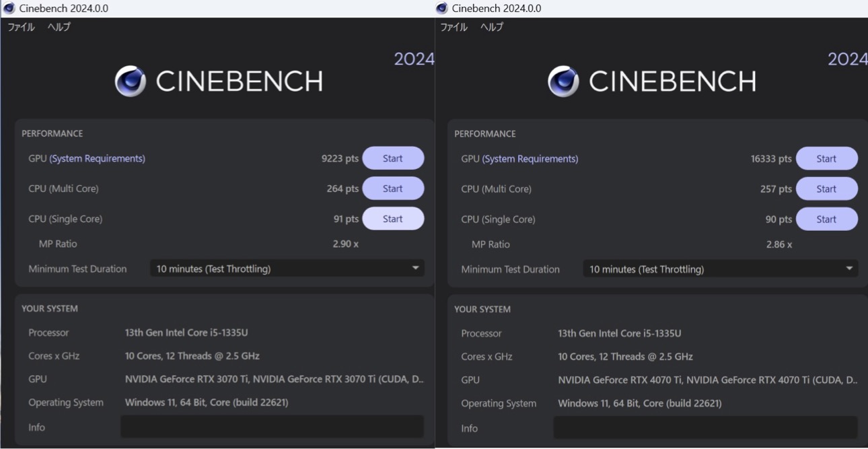The height and width of the screenshot is (449, 868).
Task: Select processor name i5-1335U in left window
Action: (x=186, y=333)
